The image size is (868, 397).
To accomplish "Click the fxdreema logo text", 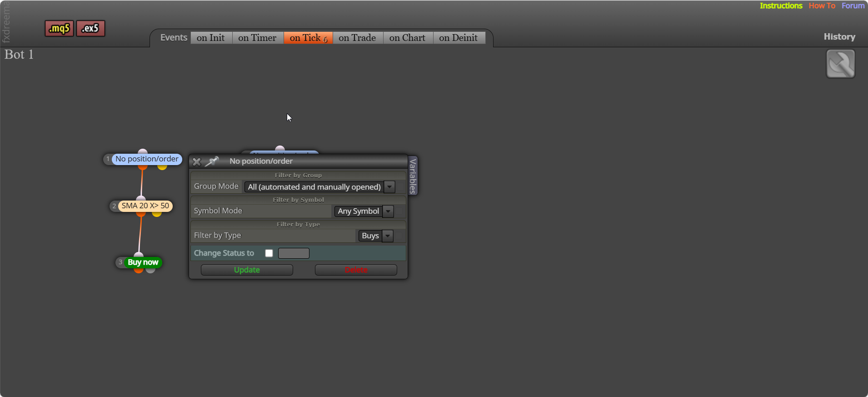I will pos(6,22).
